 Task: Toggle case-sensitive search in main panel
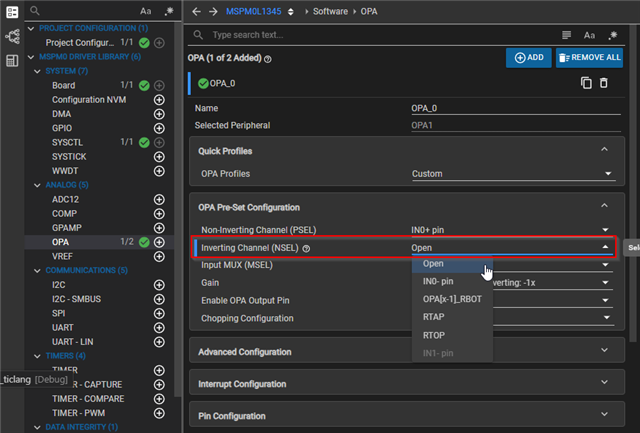(x=589, y=36)
